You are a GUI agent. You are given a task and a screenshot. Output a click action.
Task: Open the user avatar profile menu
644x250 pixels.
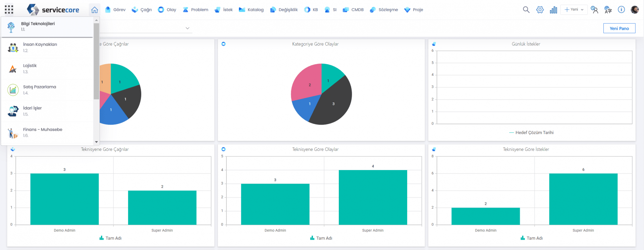click(x=635, y=10)
